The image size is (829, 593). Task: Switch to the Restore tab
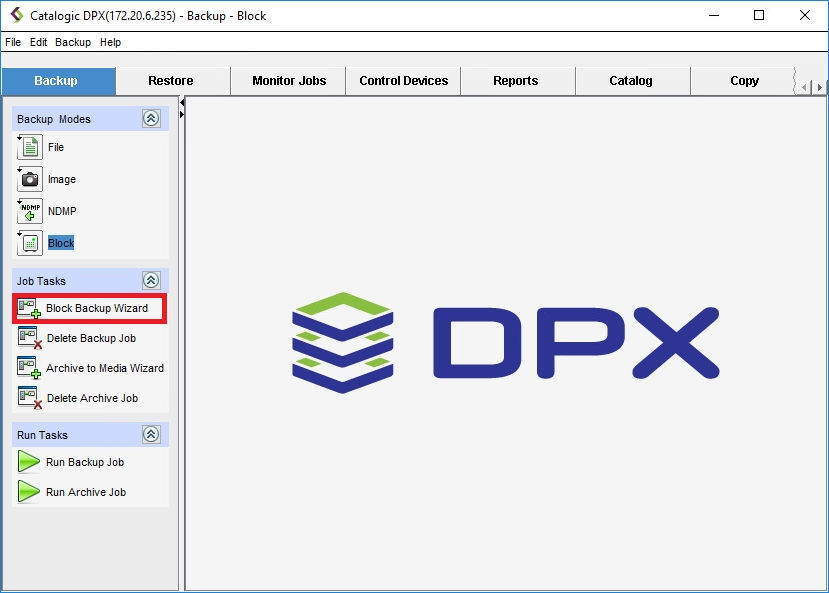click(171, 81)
